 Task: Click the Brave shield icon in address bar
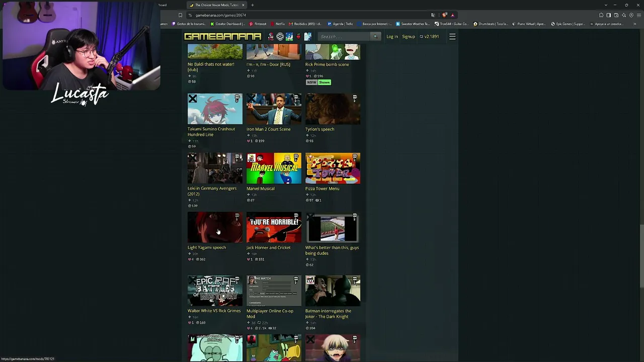[x=444, y=15]
